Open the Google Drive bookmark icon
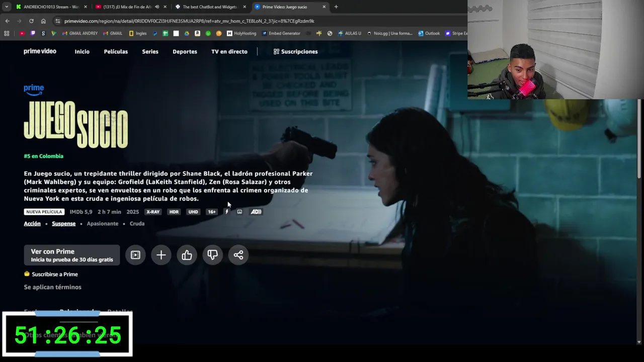The height and width of the screenshot is (362, 644). point(187,33)
